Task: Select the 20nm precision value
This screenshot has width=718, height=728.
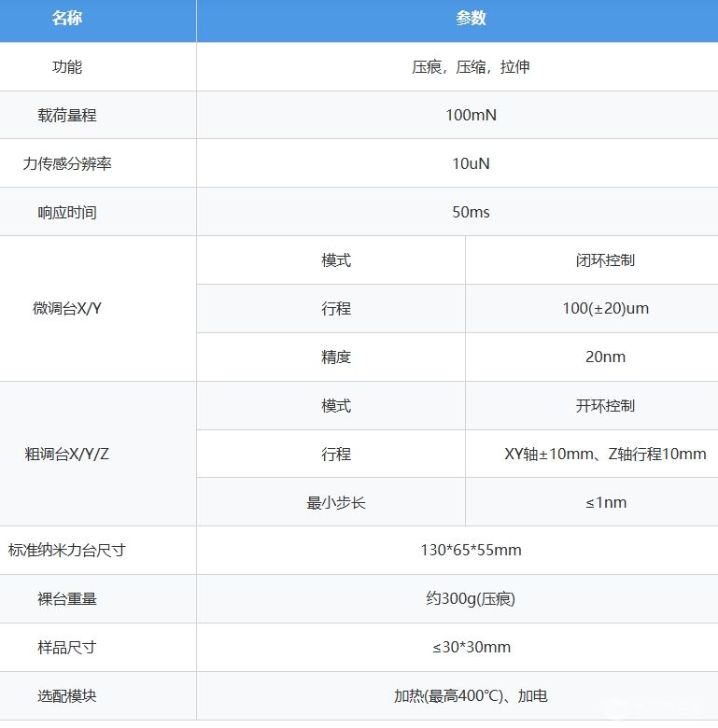Action: click(x=605, y=357)
